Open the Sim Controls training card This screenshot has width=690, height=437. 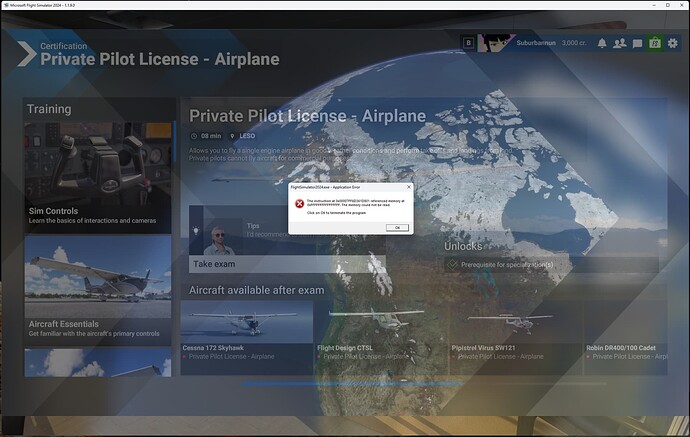[98, 177]
